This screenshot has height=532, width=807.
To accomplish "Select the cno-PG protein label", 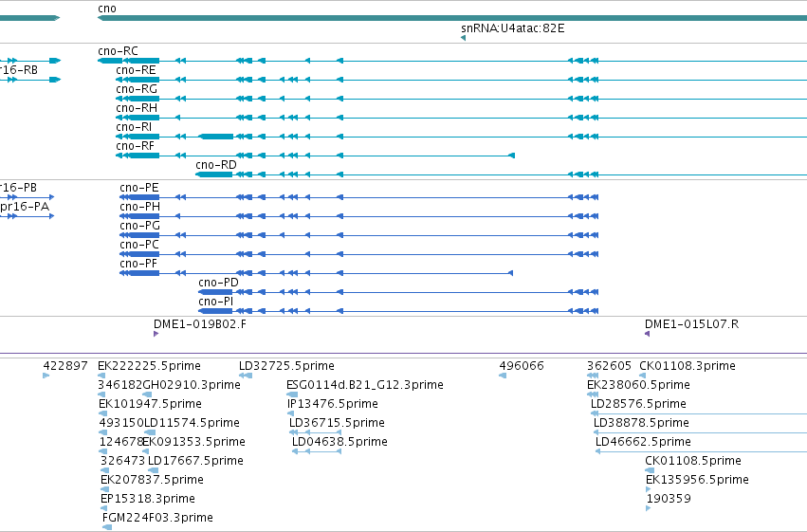I will [139, 226].
